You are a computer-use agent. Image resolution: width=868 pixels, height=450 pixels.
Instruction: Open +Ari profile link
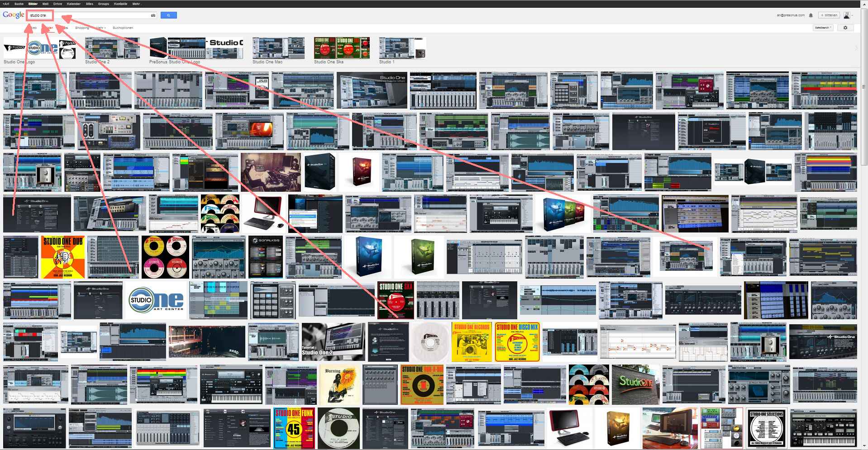6,4
